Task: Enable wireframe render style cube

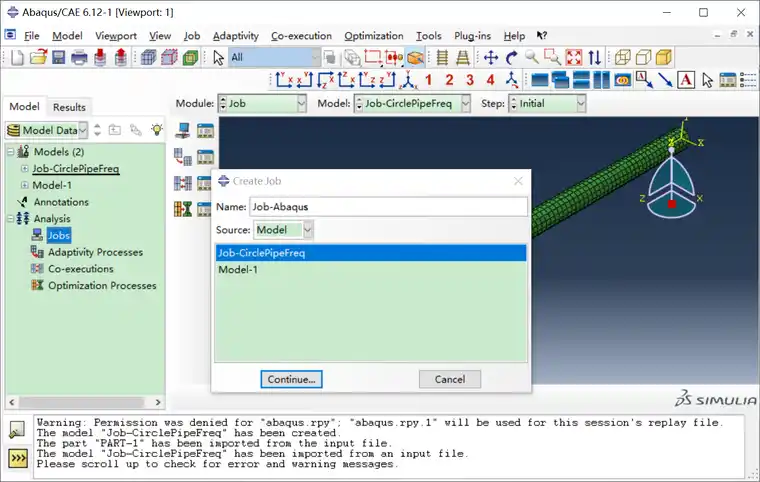Action: 622,58
